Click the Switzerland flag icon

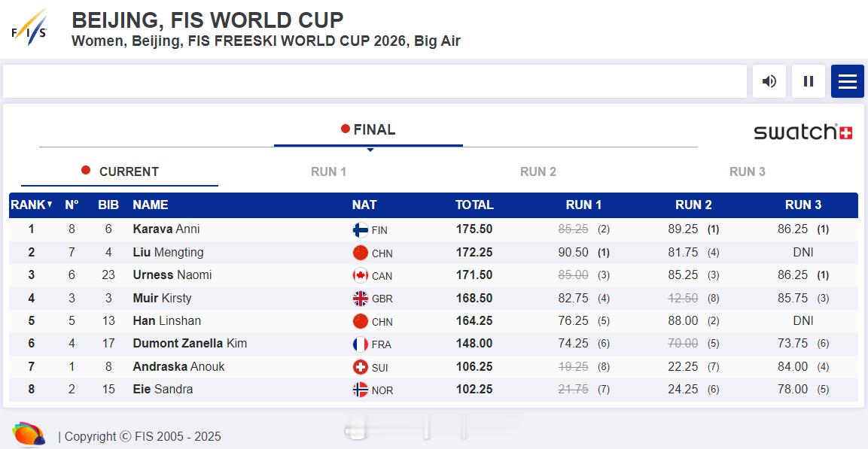click(361, 367)
